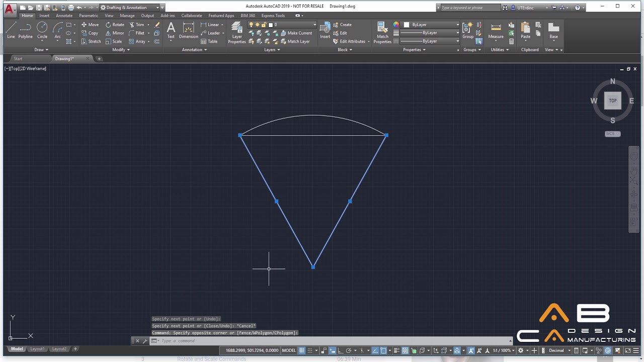Toggle Dynamic Input in status bar
This screenshot has width=644, height=362.
(332, 350)
